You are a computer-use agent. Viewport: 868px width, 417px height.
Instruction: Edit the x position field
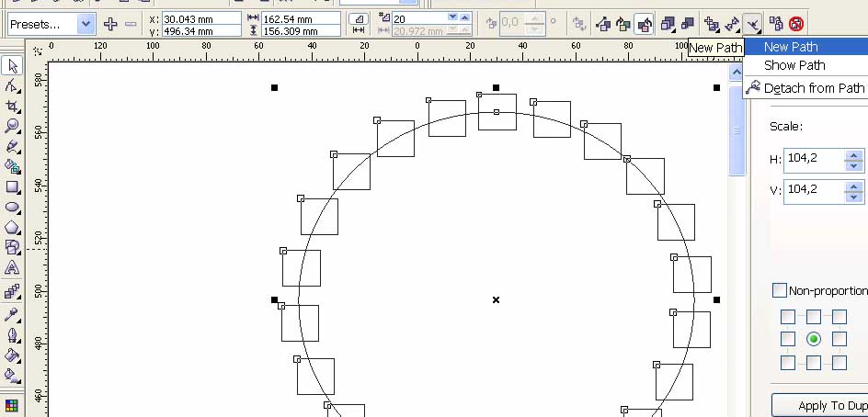pyautogui.click(x=201, y=18)
